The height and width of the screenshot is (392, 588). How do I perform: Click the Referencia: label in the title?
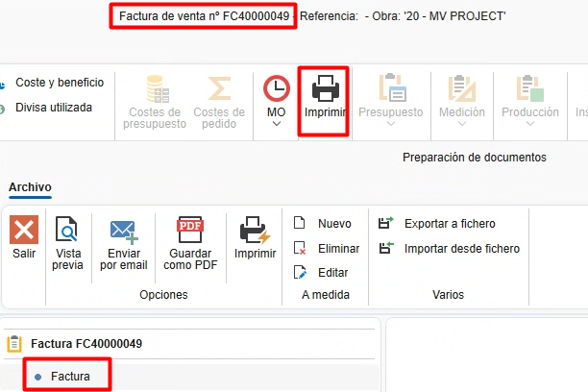coord(329,16)
